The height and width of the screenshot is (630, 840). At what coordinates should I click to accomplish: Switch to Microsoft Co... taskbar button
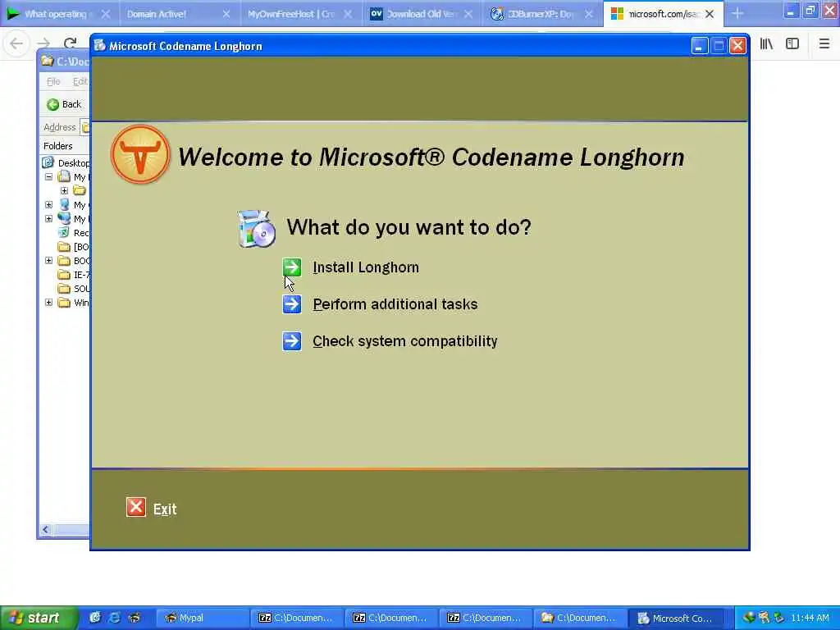click(677, 618)
